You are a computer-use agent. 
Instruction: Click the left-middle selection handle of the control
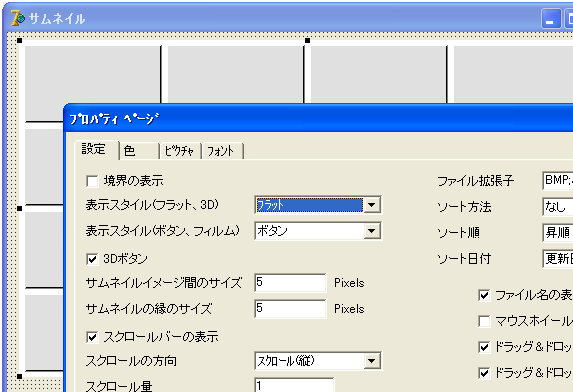[20, 208]
